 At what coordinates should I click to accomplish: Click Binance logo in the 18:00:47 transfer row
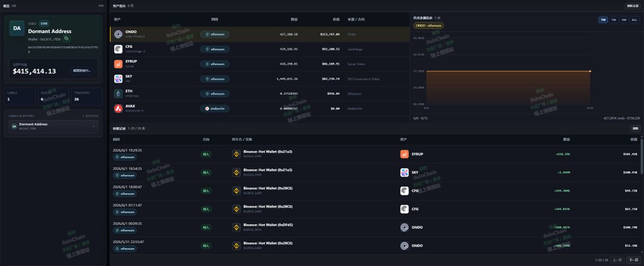coord(236,191)
